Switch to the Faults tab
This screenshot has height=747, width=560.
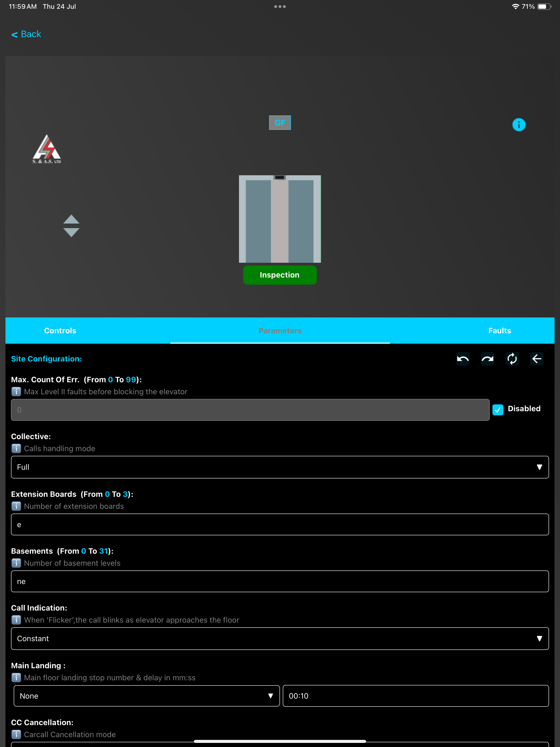pos(500,331)
